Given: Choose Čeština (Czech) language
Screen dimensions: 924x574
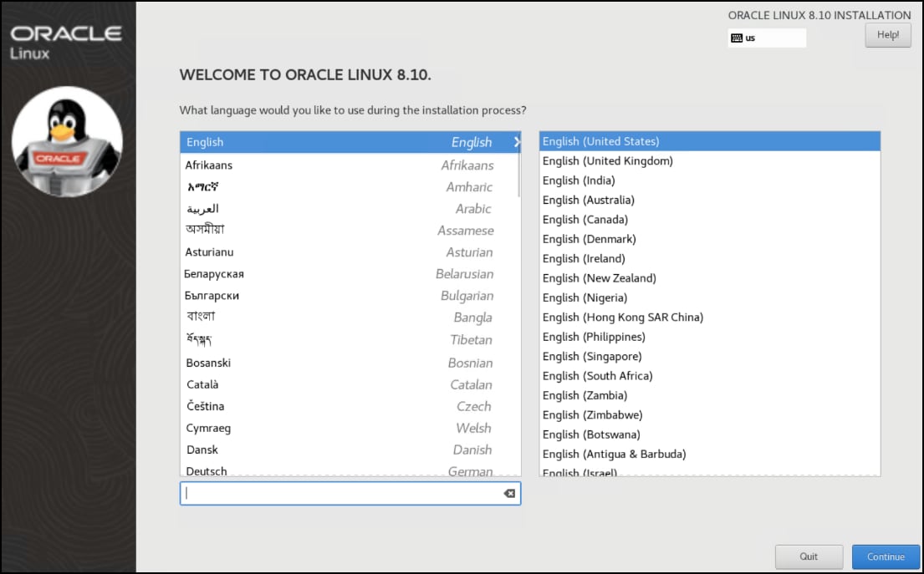Looking at the screenshot, I should (x=350, y=406).
